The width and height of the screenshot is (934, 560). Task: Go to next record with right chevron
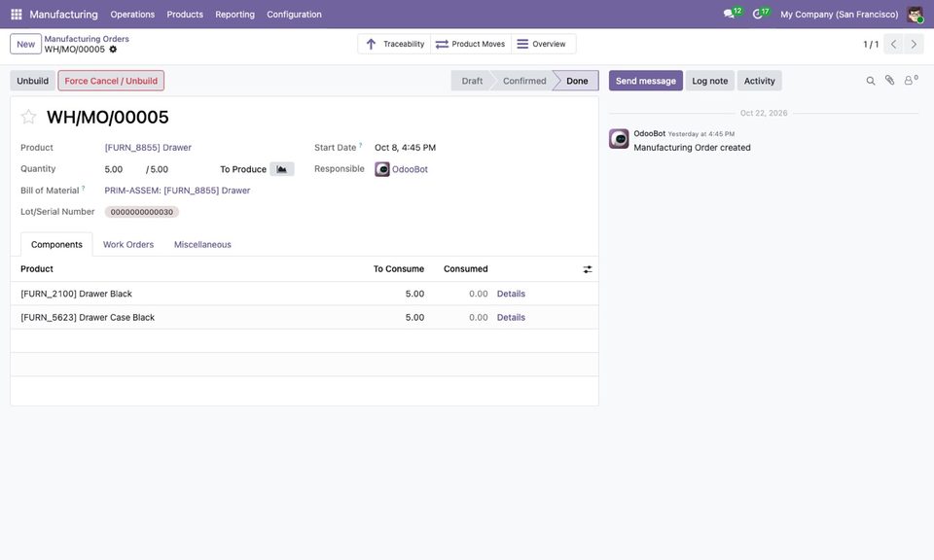(914, 44)
